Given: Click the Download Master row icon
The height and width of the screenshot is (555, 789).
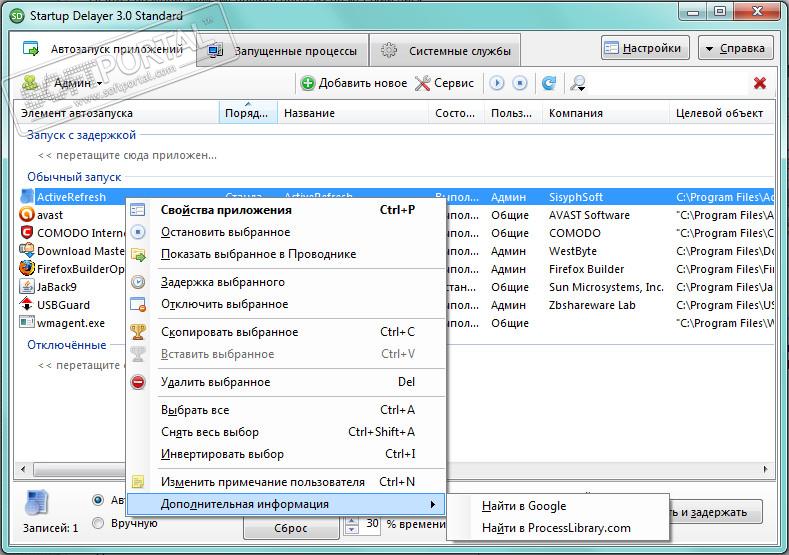Looking at the screenshot, I should [x=27, y=251].
